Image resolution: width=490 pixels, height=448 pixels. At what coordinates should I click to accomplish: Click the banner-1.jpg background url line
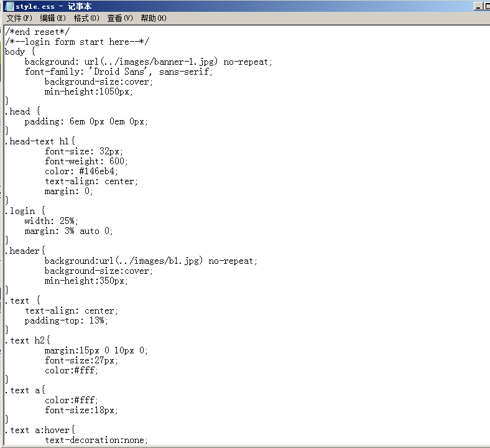tap(148, 62)
